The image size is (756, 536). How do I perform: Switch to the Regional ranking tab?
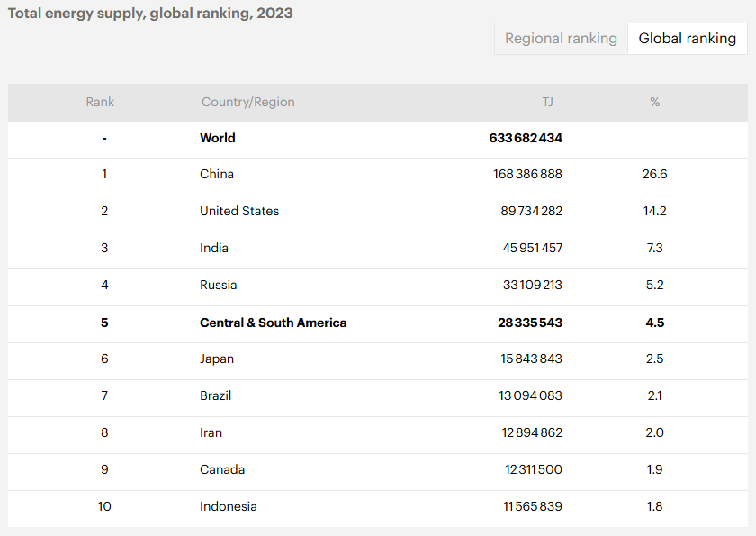coord(561,39)
